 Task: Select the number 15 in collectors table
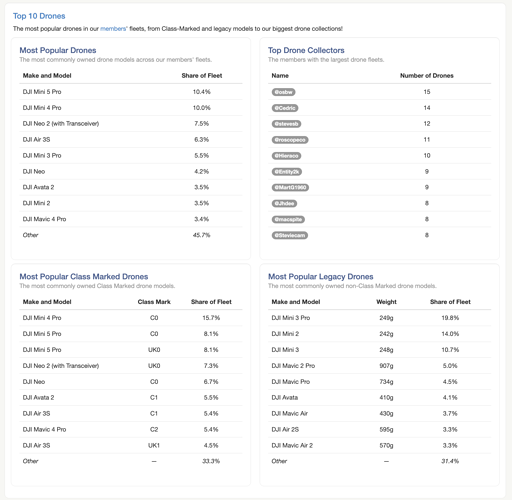coord(427,92)
